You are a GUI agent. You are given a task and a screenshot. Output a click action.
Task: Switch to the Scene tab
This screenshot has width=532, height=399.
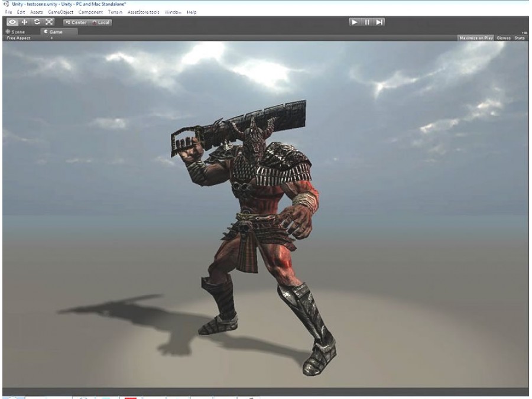(15, 32)
